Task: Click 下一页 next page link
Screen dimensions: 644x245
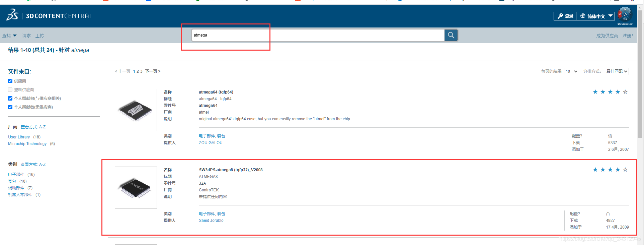Action: pyautogui.click(x=153, y=71)
